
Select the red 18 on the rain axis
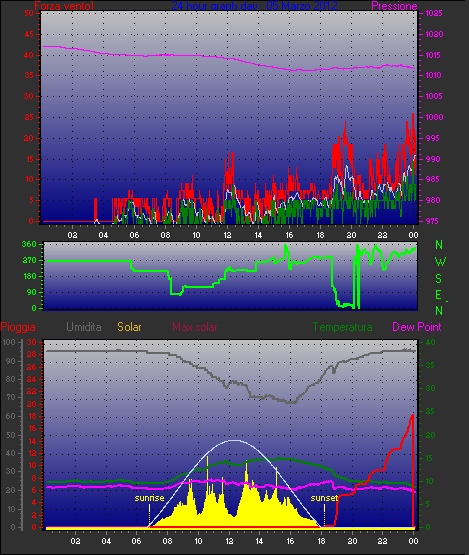(32, 416)
